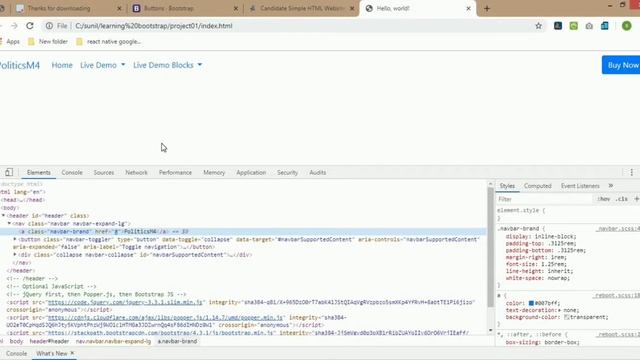Open the popper.min.js script URL link

tap(165, 317)
